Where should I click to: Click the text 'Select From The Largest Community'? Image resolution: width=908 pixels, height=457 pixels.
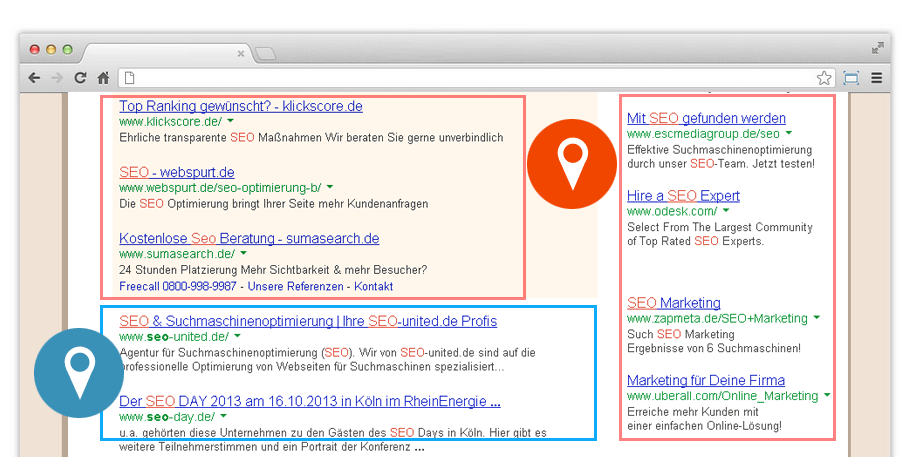click(720, 227)
